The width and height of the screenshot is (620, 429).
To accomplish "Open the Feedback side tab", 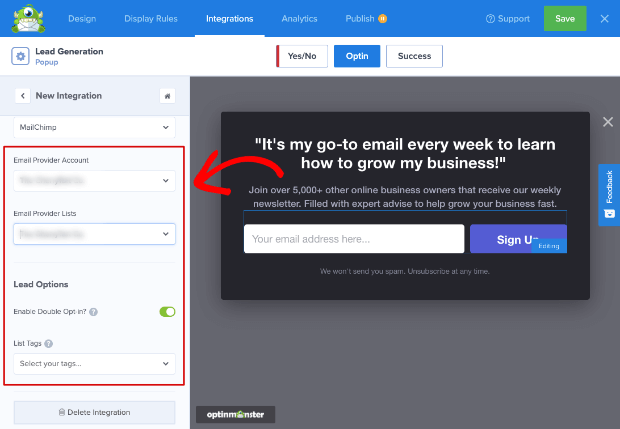I will pos(609,195).
